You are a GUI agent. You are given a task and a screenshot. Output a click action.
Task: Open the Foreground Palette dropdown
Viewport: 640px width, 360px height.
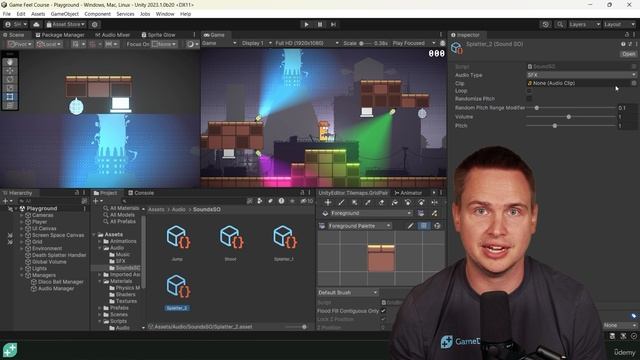pyautogui.click(x=359, y=226)
